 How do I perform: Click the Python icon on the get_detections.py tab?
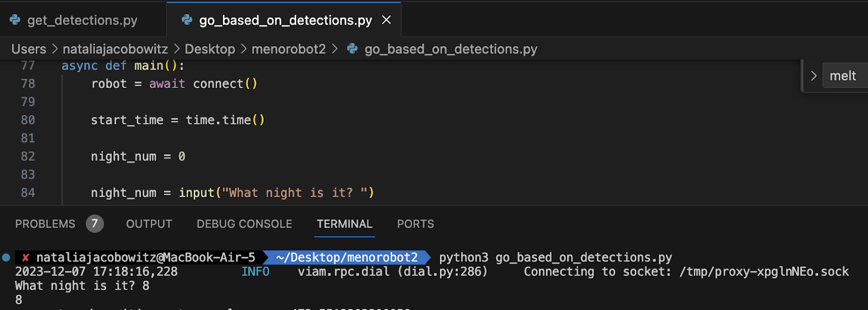(x=15, y=20)
